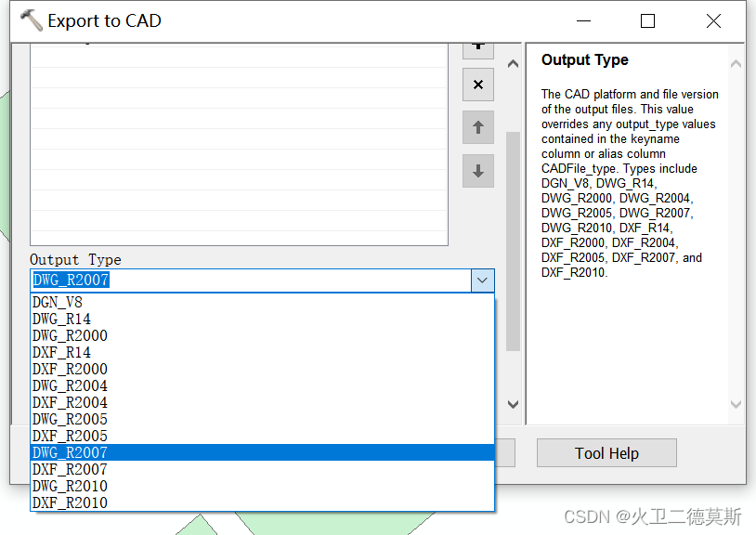Viewport: 756px width, 535px height.
Task: Pick DXF_R2004 in the list
Action: click(262, 402)
